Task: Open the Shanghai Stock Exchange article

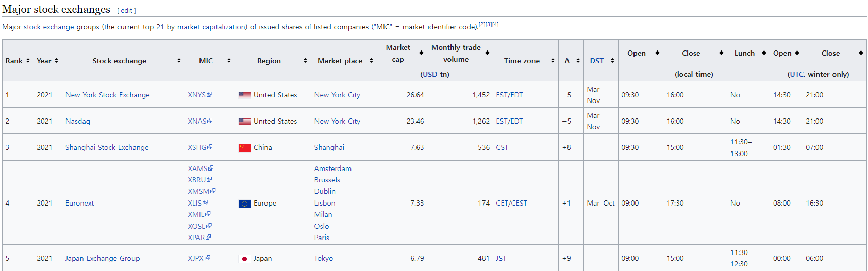Action: point(107,147)
